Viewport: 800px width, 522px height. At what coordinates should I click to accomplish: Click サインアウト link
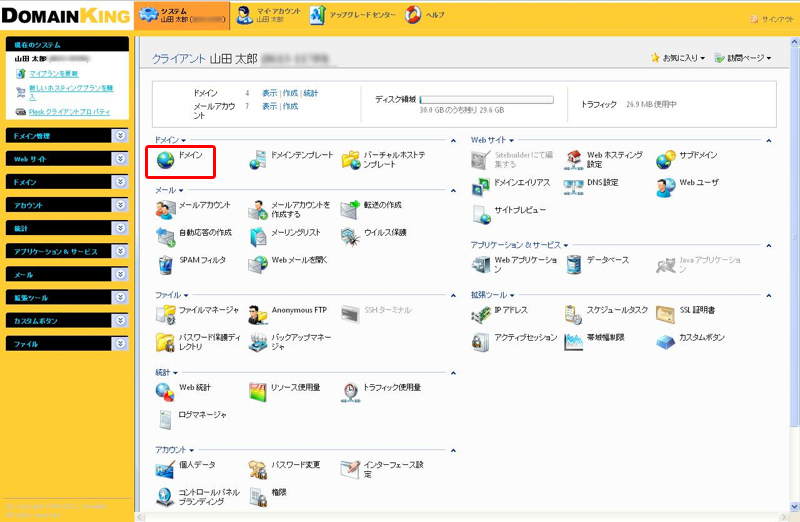(x=772, y=19)
